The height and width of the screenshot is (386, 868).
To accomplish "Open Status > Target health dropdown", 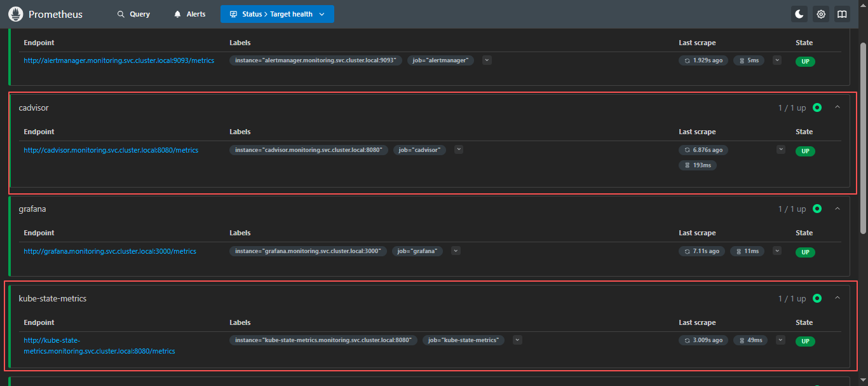I will point(277,14).
